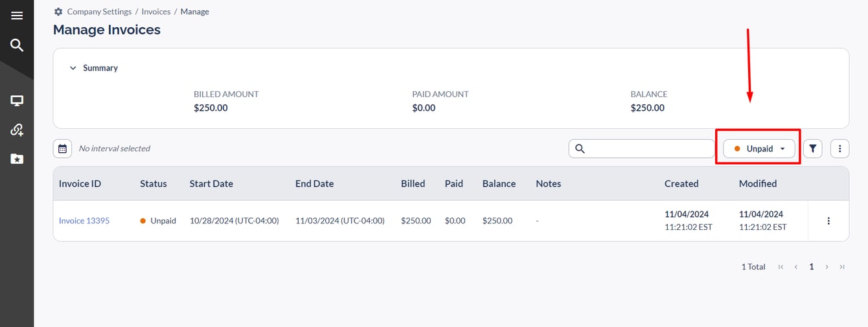Go to the next page arrow
868x327 pixels.
pyautogui.click(x=827, y=267)
